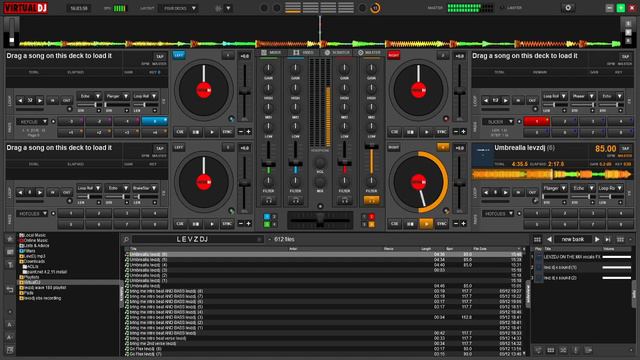Click the pause-stutter button on upper-right deck
This screenshot has width=640, height=360.
410,132
